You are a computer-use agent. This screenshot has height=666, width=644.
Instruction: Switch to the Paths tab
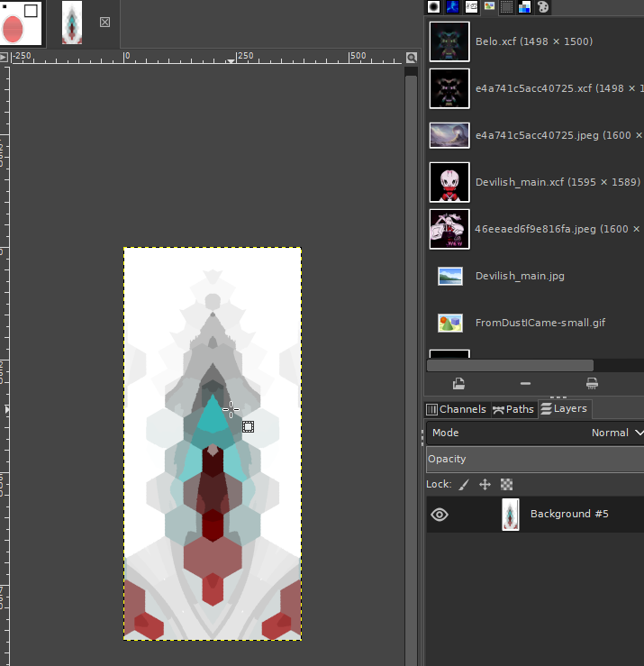tap(513, 409)
